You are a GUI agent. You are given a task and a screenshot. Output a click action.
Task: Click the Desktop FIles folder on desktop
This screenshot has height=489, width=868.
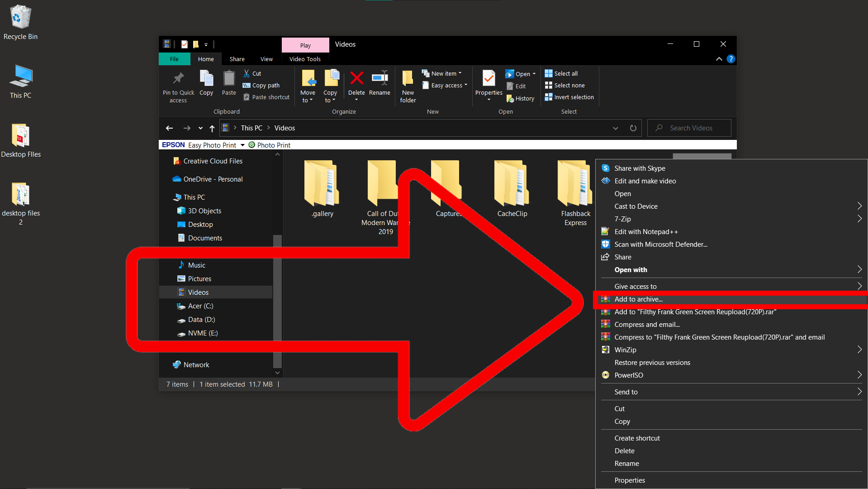tap(21, 141)
